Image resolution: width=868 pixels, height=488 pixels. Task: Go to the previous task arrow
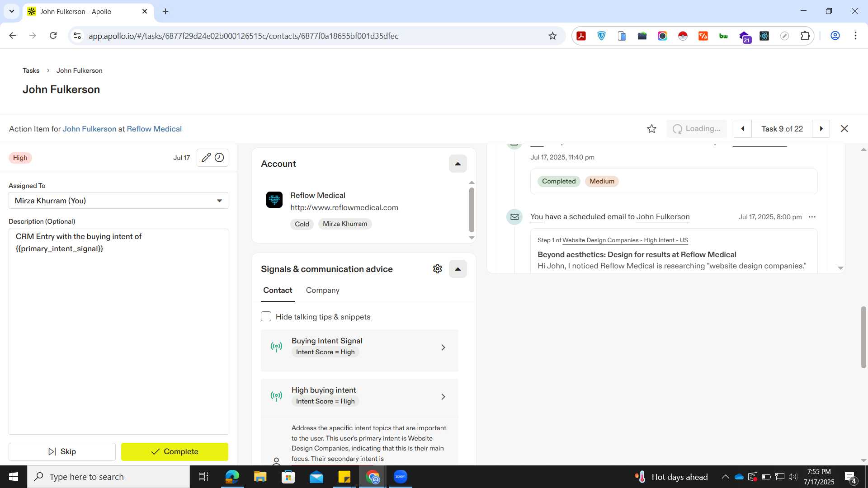pyautogui.click(x=742, y=129)
